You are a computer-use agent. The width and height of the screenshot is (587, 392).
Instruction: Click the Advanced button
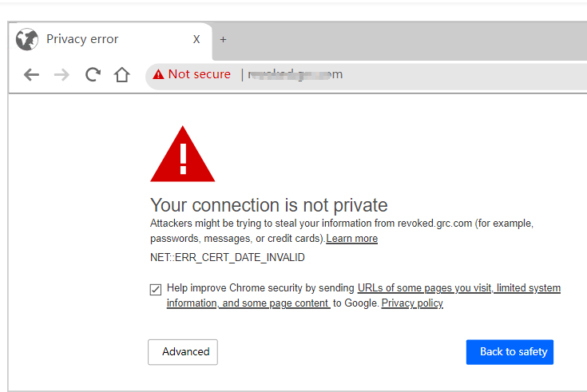click(183, 352)
